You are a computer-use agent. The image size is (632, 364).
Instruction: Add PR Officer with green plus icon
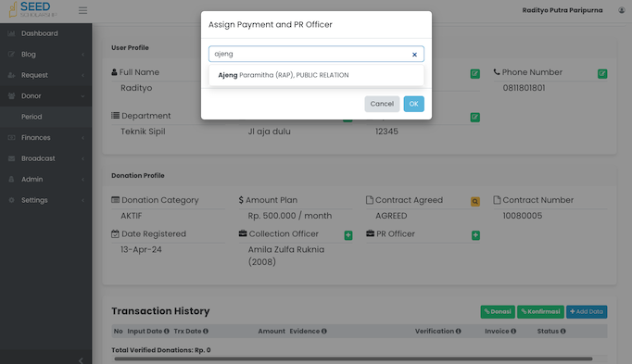[475, 235]
